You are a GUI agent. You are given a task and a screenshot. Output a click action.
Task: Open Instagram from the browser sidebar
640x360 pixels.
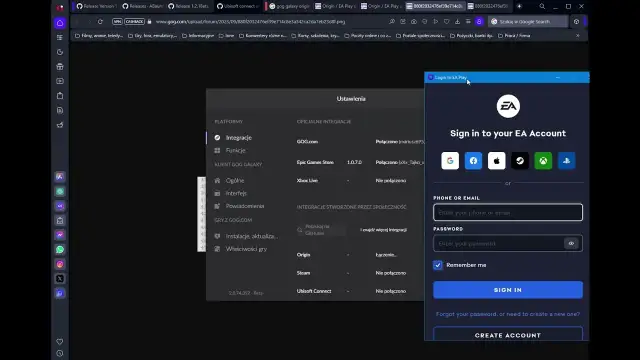coord(60,264)
